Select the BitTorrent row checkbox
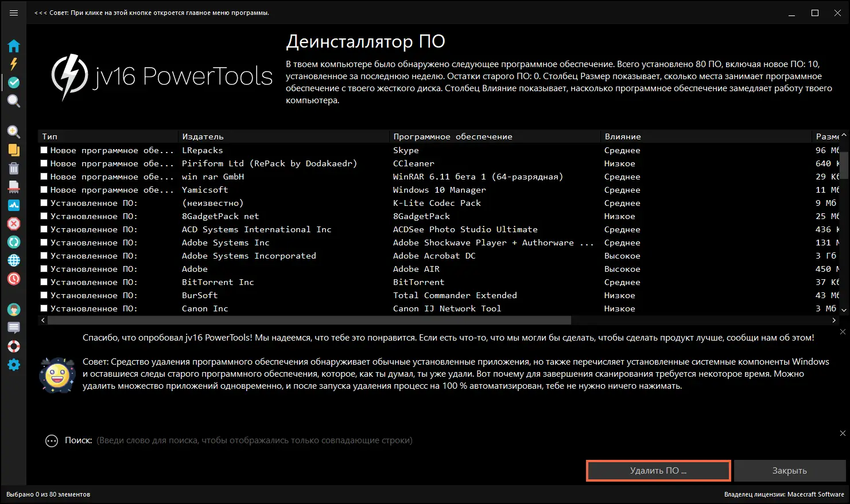The image size is (850, 504). pos(44,282)
